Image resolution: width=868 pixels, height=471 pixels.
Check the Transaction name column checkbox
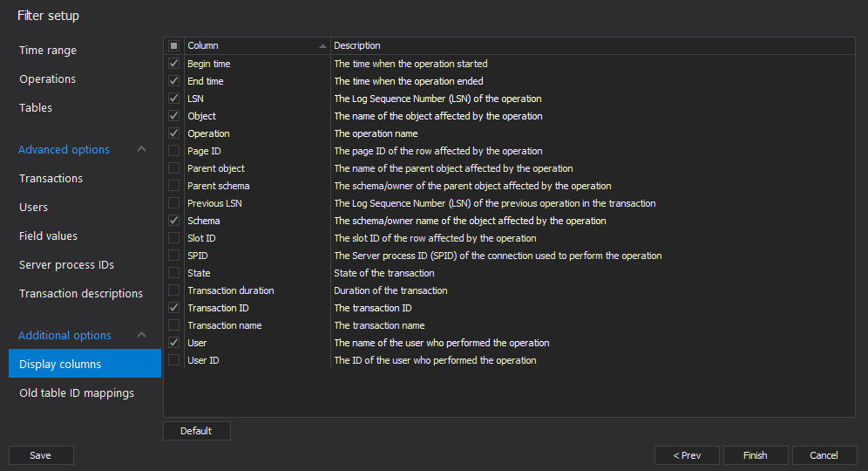(x=173, y=324)
